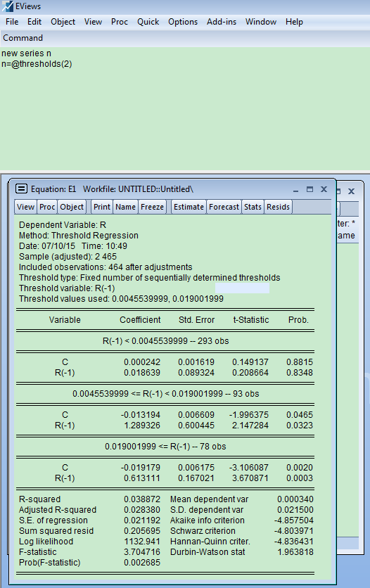Click the Estimate button

(189, 207)
